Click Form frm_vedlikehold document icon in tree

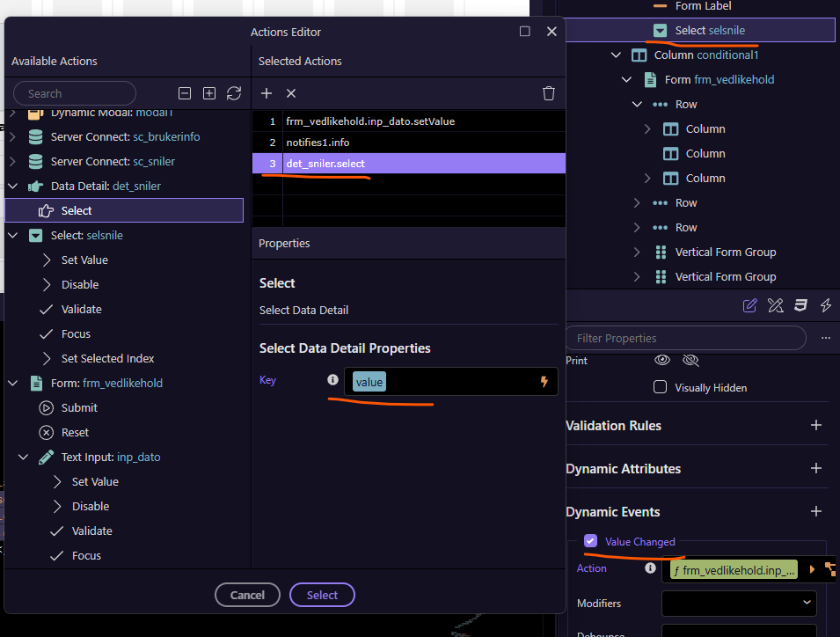coord(650,79)
